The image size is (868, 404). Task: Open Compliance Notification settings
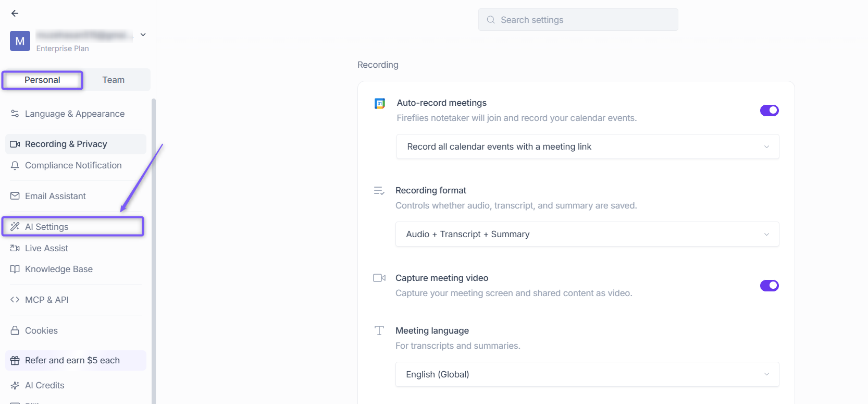[76, 165]
